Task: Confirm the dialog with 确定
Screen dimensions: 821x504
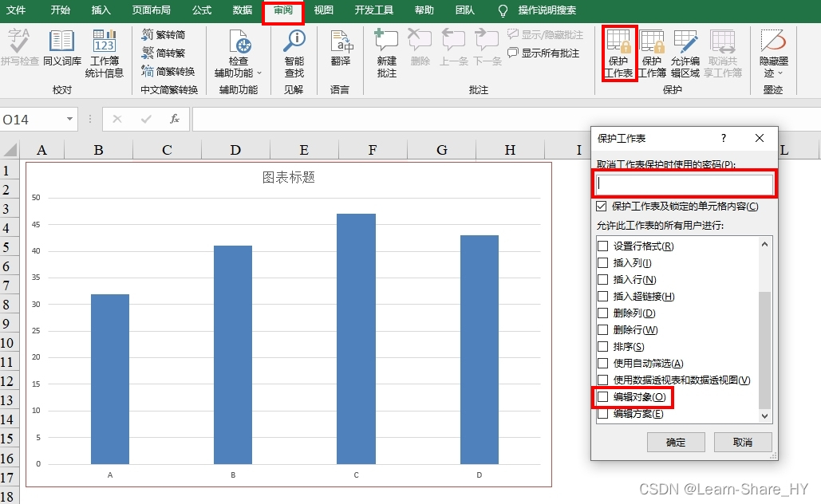Action: coord(676,443)
